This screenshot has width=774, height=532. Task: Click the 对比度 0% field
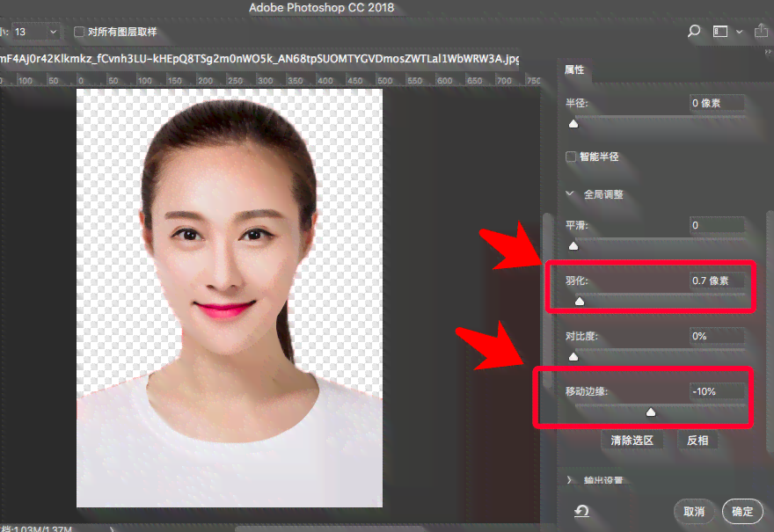pyautogui.click(x=717, y=336)
